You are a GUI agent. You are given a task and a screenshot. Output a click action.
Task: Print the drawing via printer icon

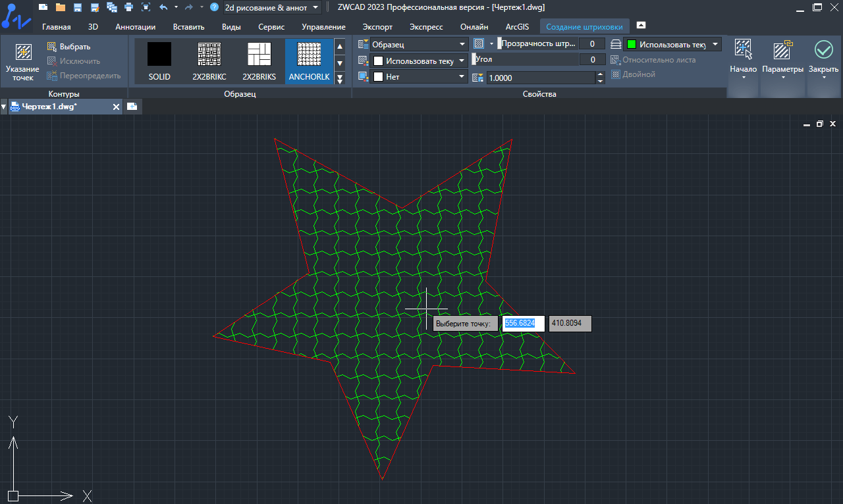click(x=128, y=7)
